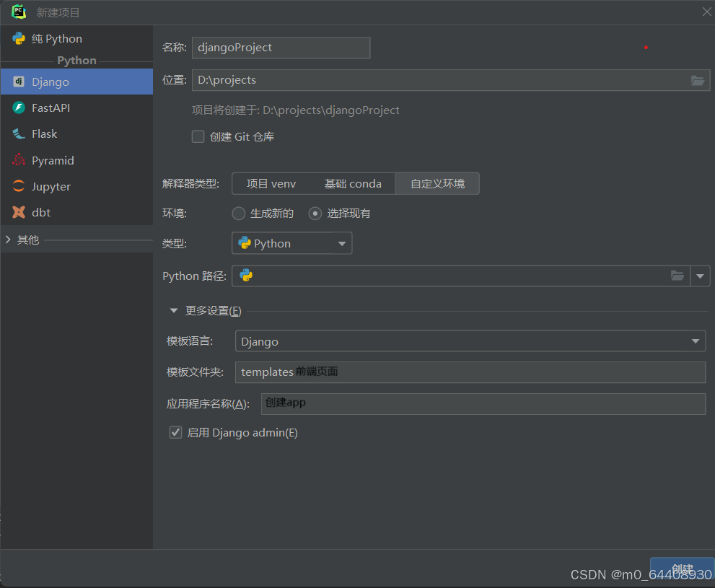Open folder browser for Python 路径
This screenshot has width=715, height=588.
[x=677, y=276]
